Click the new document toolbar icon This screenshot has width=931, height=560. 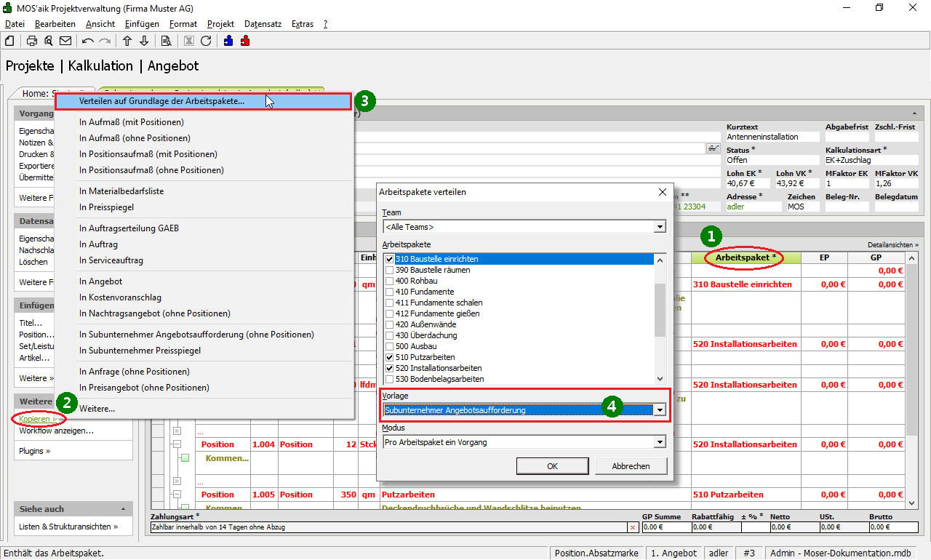coord(9,41)
